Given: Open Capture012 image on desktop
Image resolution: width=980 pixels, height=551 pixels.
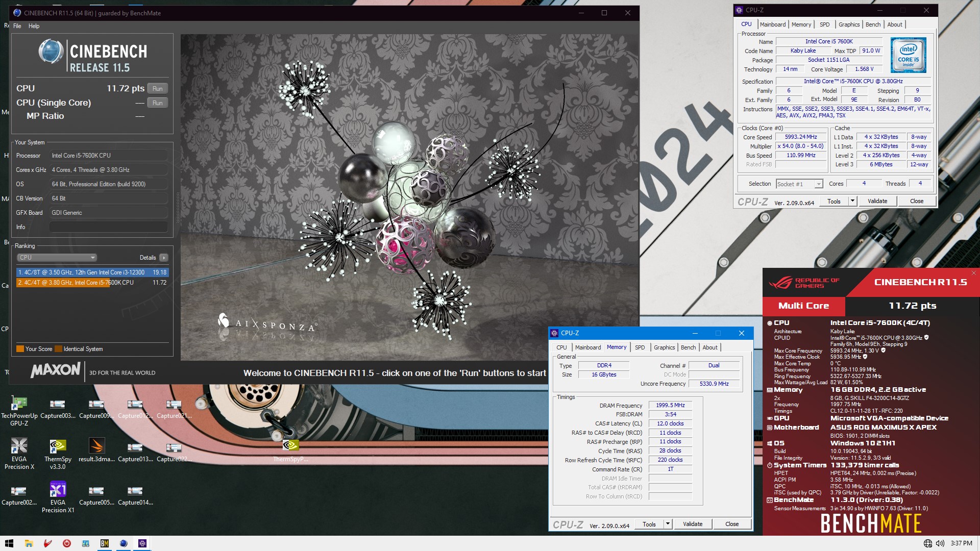Looking at the screenshot, I should click(135, 408).
